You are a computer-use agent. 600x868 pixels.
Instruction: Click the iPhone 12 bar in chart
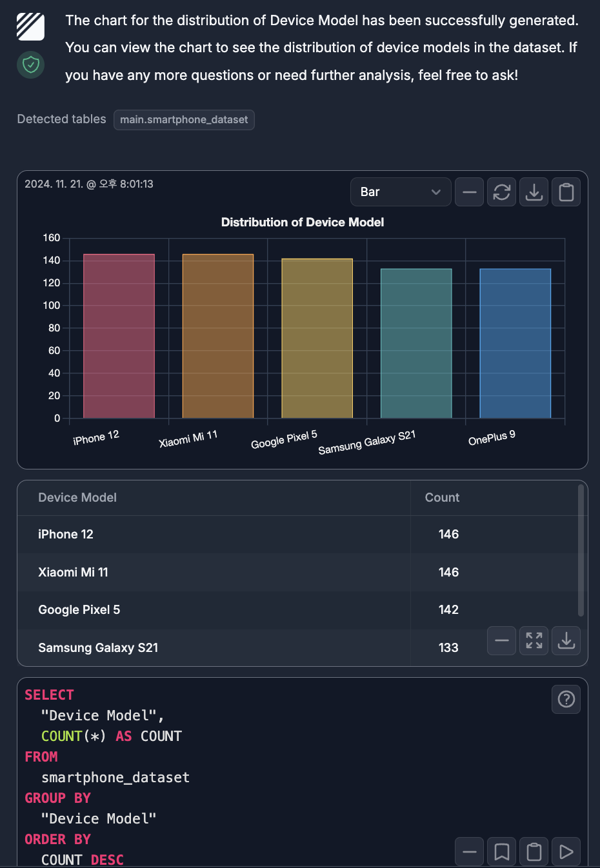(119, 336)
